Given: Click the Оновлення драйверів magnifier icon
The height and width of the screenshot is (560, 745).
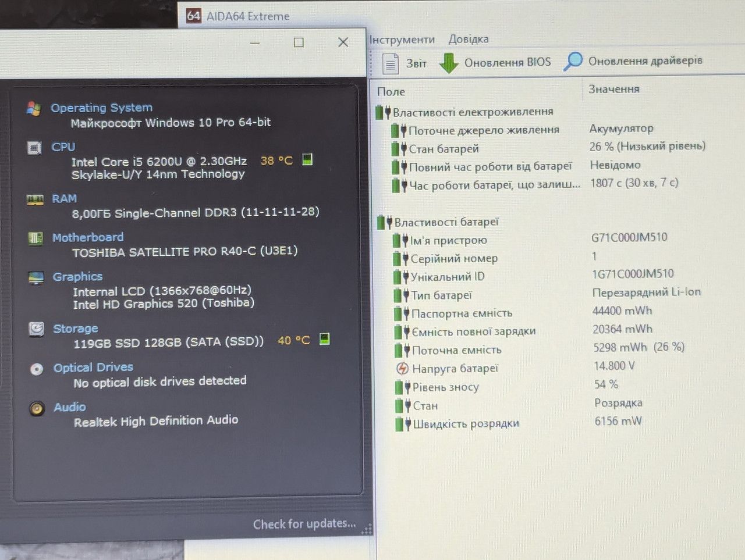Looking at the screenshot, I should pos(573,61).
